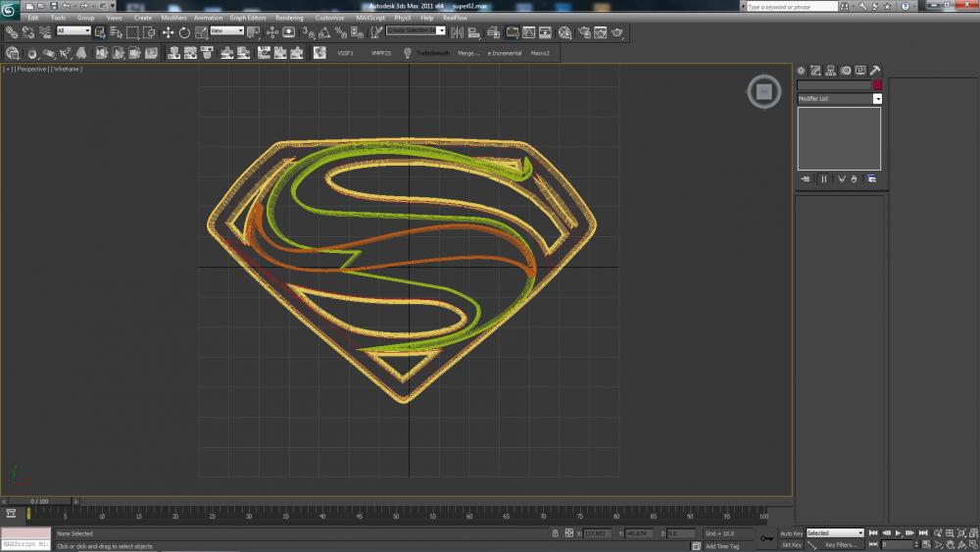Click the Unlink Selection tool

coord(28,32)
